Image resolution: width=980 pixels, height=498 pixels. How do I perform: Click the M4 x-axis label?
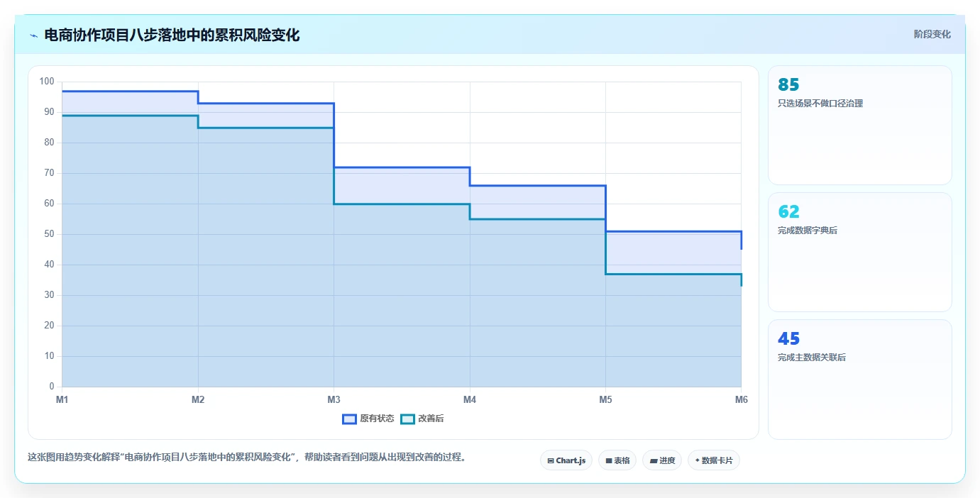tap(470, 400)
